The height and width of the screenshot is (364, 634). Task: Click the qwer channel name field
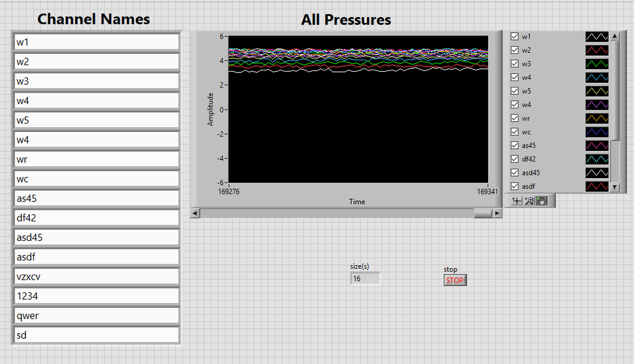pyautogui.click(x=96, y=315)
